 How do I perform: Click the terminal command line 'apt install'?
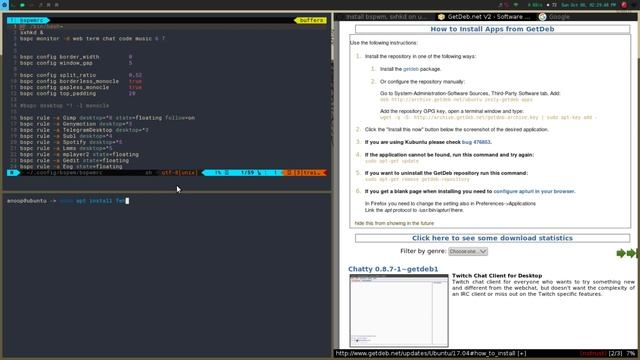pyautogui.click(x=100, y=201)
